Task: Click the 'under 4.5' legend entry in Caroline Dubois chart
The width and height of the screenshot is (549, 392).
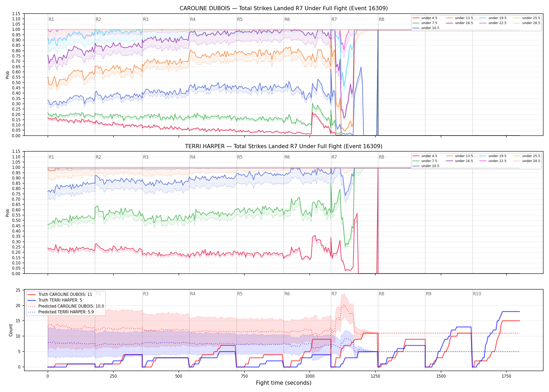Action: [x=425, y=18]
